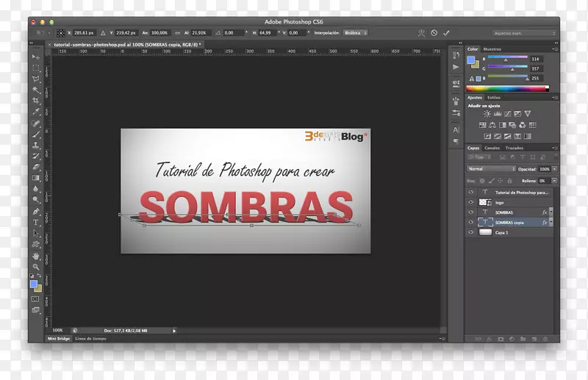Open the Character panel icon
Screen dimensions: 588x380
pyautogui.click(x=456, y=130)
